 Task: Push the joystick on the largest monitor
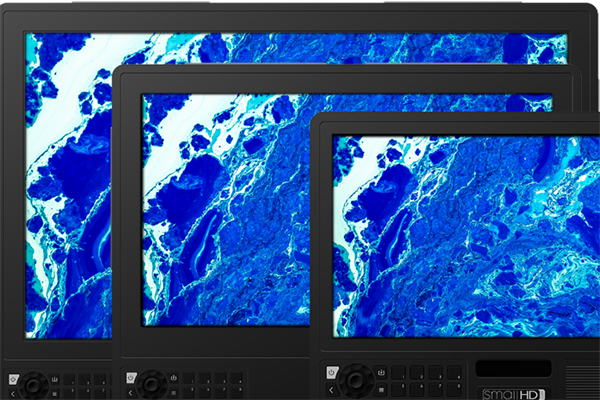33,386
